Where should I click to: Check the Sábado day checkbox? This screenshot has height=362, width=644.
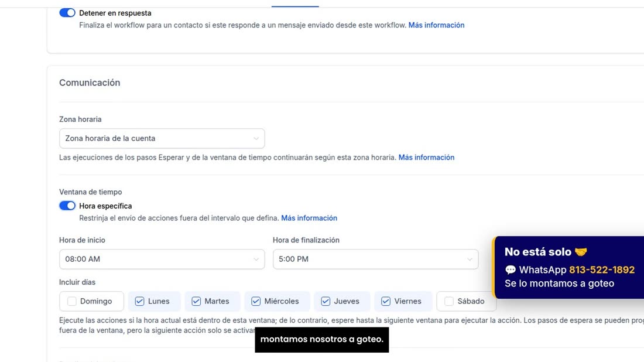449,301
